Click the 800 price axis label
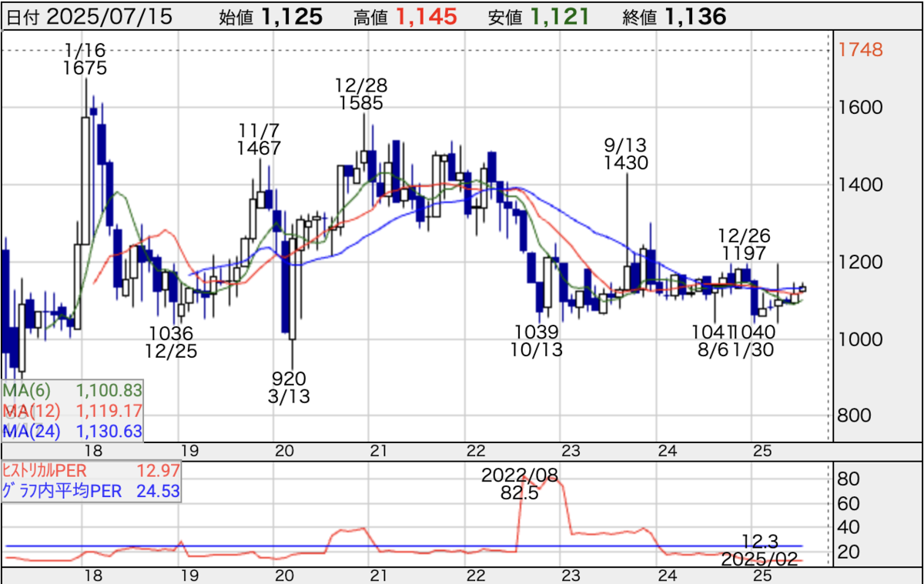 pyautogui.click(x=855, y=415)
